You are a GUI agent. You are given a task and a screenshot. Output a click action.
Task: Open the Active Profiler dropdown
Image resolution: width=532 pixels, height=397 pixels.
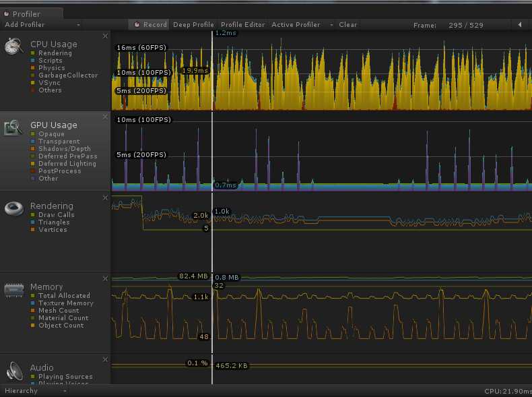point(302,24)
